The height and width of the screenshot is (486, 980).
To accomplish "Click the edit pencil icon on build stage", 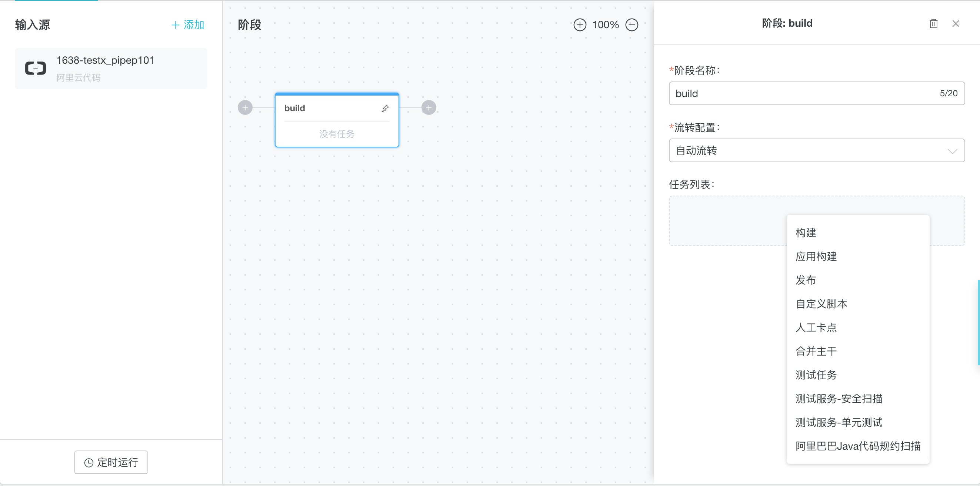I will pyautogui.click(x=385, y=109).
